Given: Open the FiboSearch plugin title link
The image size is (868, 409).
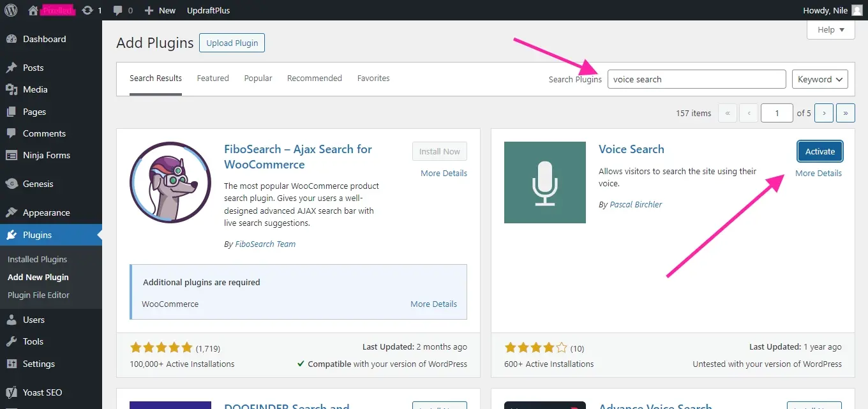Looking at the screenshot, I should (298, 157).
